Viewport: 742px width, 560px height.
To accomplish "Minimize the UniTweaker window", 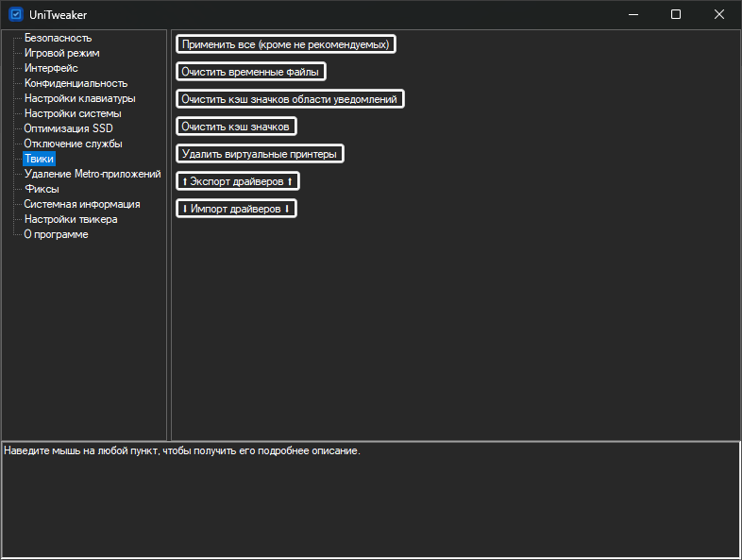I will point(633,15).
